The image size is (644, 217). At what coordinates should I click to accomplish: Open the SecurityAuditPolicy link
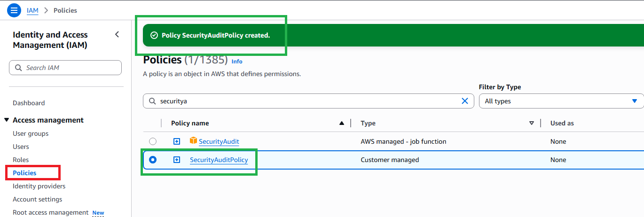(x=219, y=160)
